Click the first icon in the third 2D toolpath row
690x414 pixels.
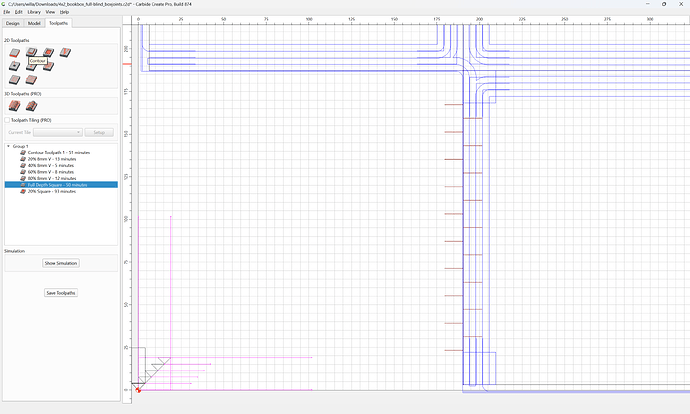tap(15, 80)
